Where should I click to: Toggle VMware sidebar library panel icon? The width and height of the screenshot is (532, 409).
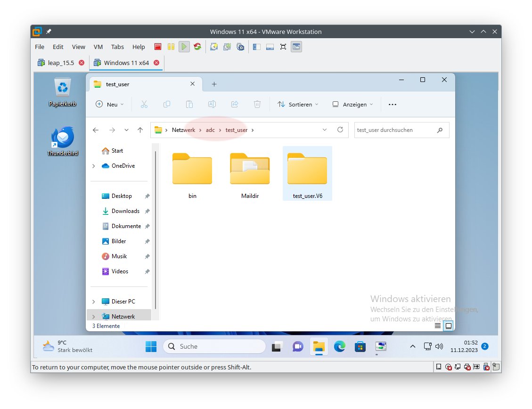pos(257,47)
